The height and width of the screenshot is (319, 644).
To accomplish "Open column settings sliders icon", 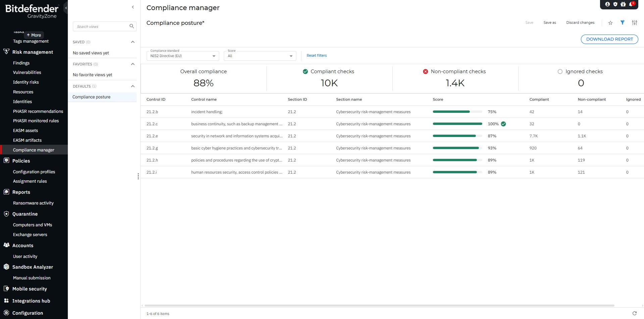I will 634,23.
